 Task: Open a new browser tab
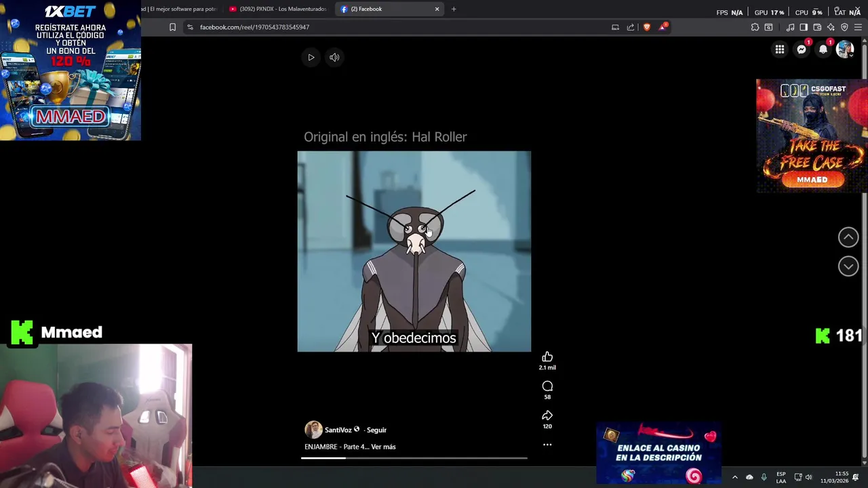point(454,9)
